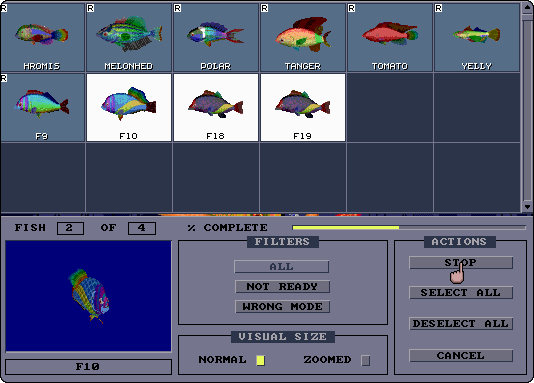The height and width of the screenshot is (383, 534).
Task: Filter by WRONG MODE fish
Action: tap(282, 306)
